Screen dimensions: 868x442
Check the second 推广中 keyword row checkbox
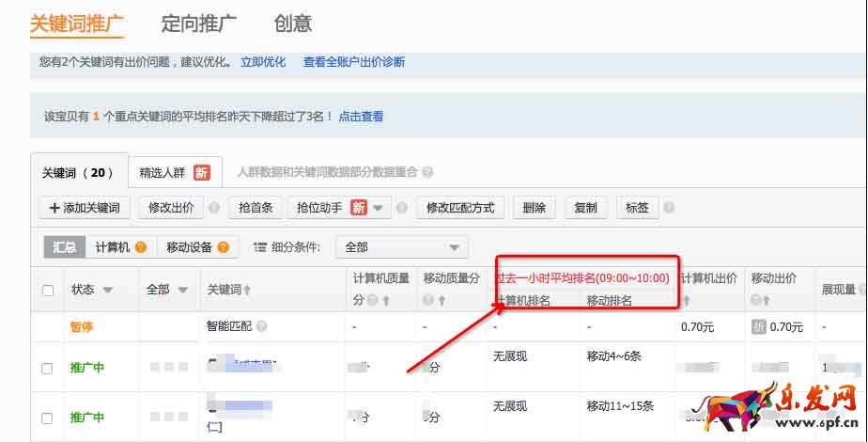point(48,418)
